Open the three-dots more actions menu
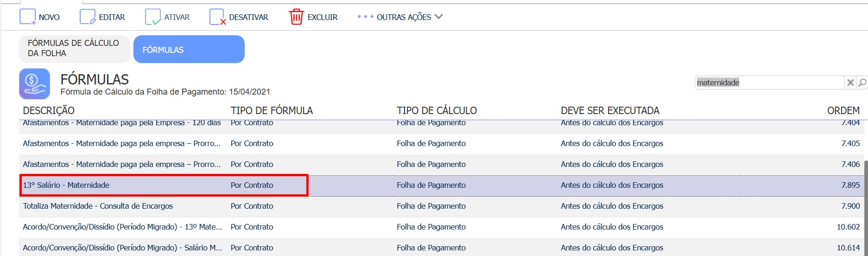Viewport: 868px width, 256px height. pyautogui.click(x=365, y=17)
